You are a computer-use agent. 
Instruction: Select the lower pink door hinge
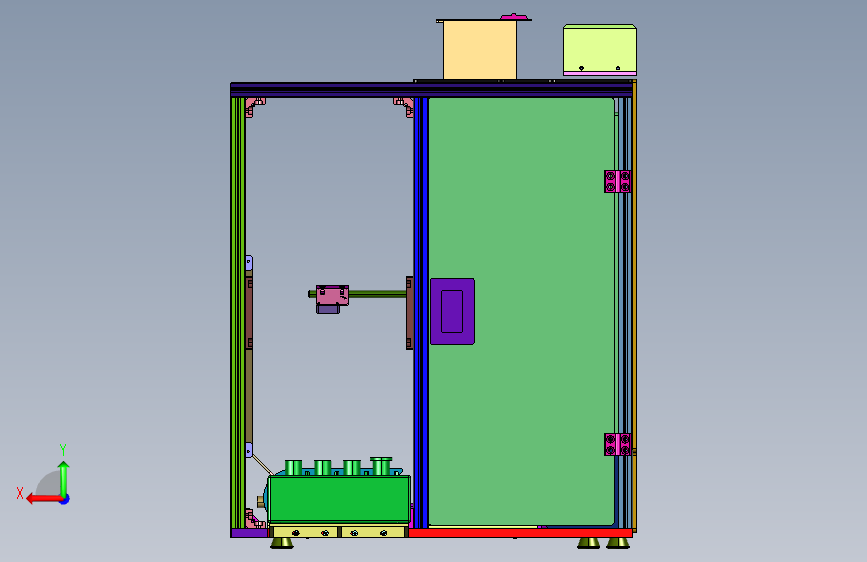click(617, 444)
